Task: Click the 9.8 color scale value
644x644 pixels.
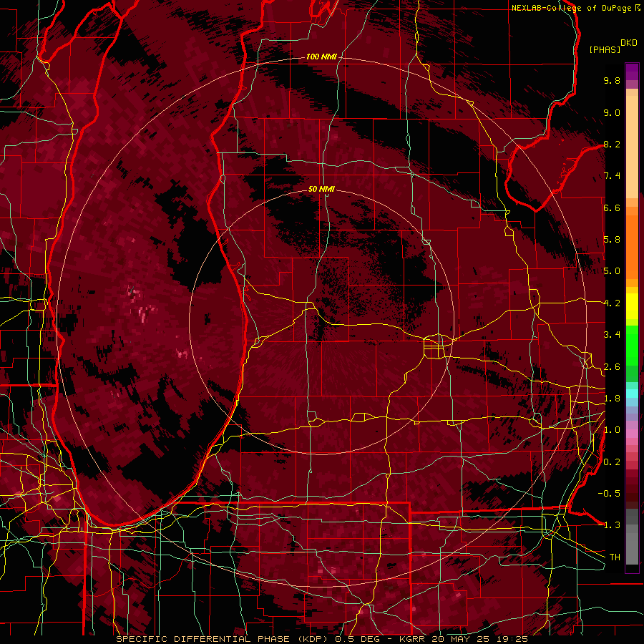Action: coord(612,80)
